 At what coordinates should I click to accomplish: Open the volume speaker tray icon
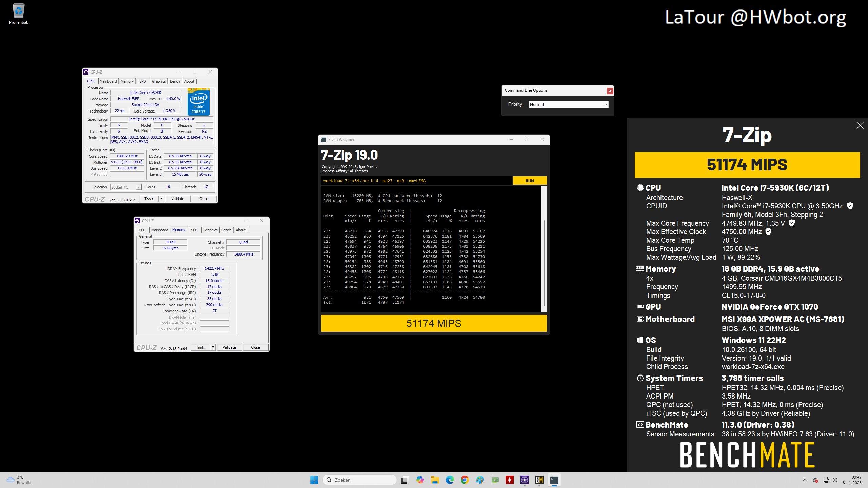click(834, 480)
